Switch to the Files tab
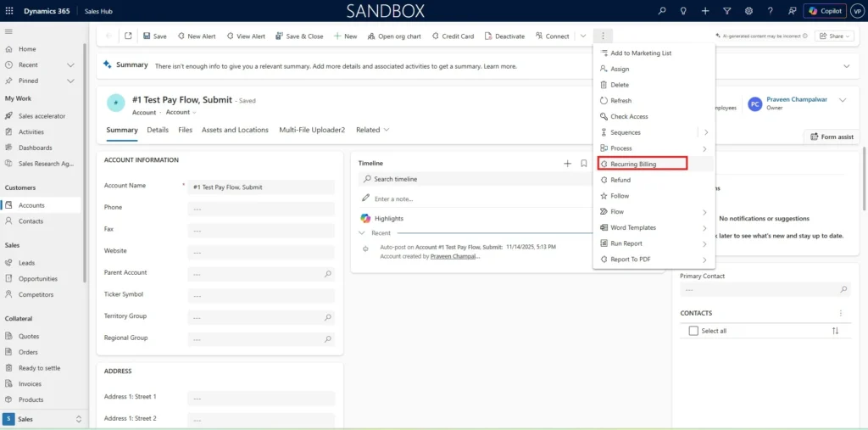 186,130
